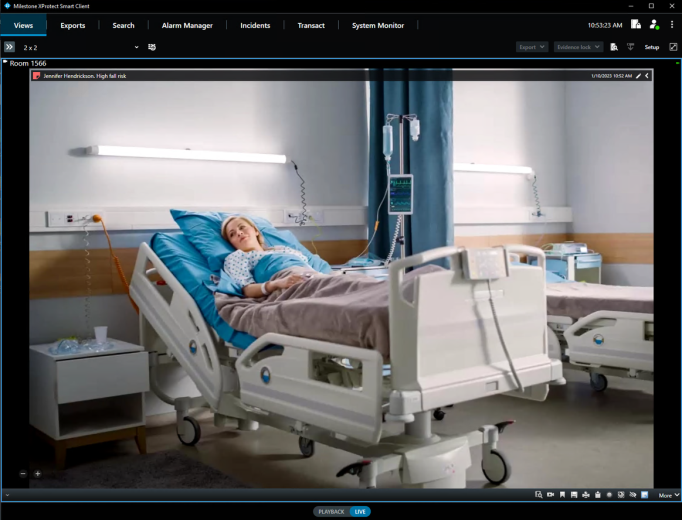Viewport: 682px width, 520px height.
Task: Expand the More options menu
Action: tap(669, 495)
